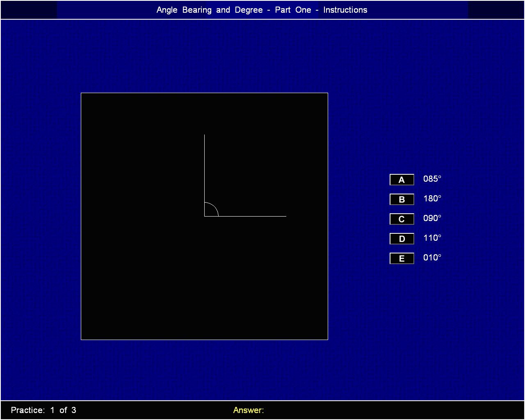Click the 085° option label
The width and height of the screenshot is (525, 420).
point(432,179)
